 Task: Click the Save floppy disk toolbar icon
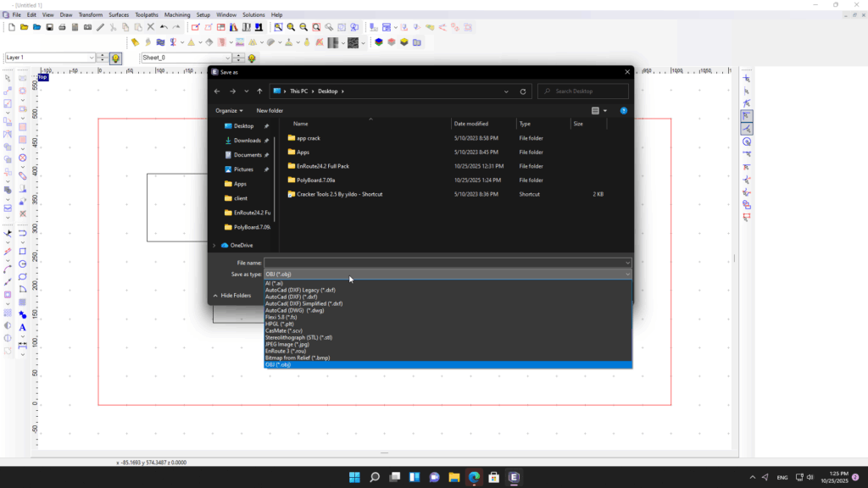coord(50,27)
